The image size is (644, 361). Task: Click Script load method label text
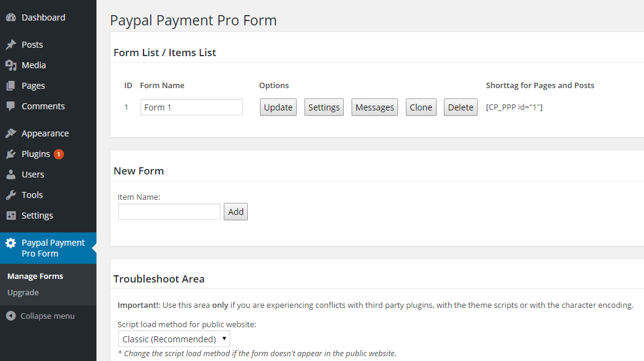tap(187, 325)
